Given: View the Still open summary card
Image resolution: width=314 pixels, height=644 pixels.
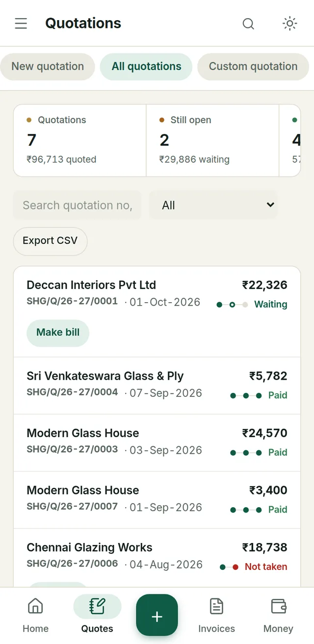Looking at the screenshot, I should pos(212,140).
